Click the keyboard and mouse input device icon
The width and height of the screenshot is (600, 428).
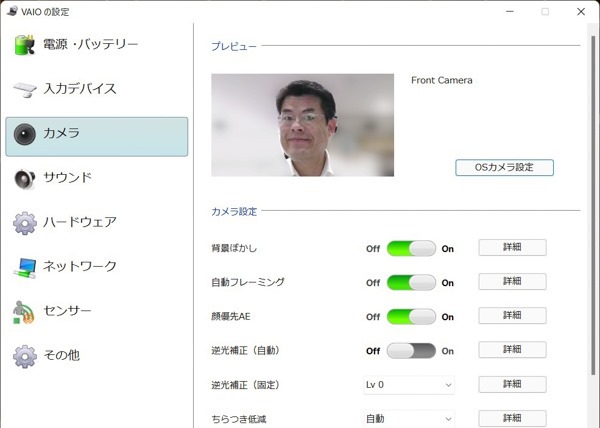[x=25, y=90]
